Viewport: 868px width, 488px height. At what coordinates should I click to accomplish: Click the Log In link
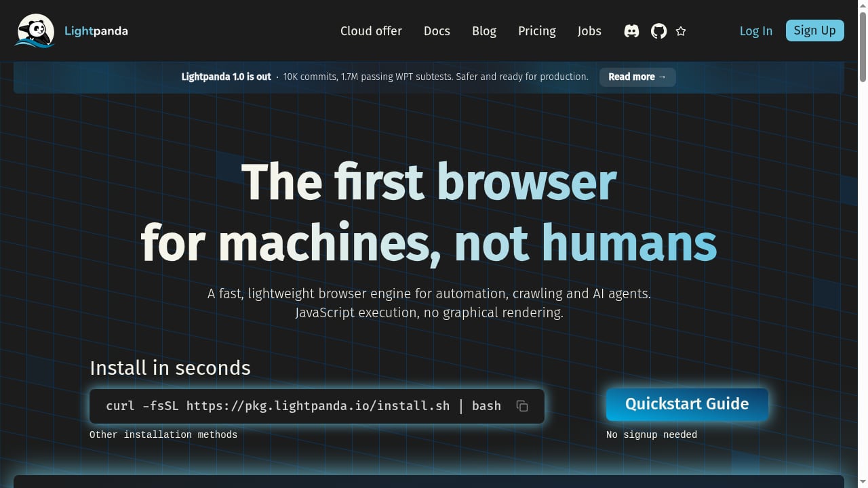point(756,31)
